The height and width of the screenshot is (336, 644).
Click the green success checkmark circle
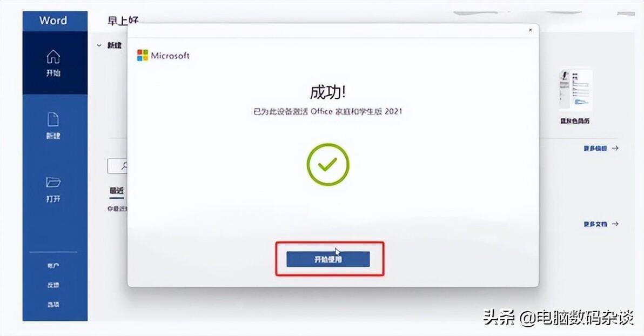click(x=328, y=164)
